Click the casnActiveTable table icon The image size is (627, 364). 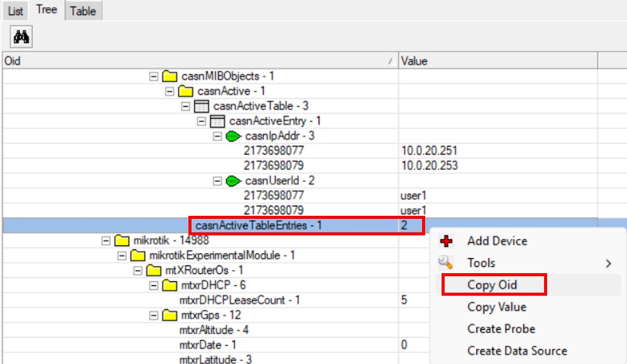(x=202, y=106)
